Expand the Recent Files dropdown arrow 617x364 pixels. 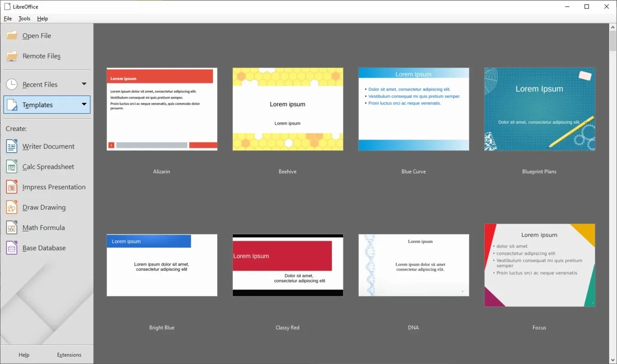84,84
